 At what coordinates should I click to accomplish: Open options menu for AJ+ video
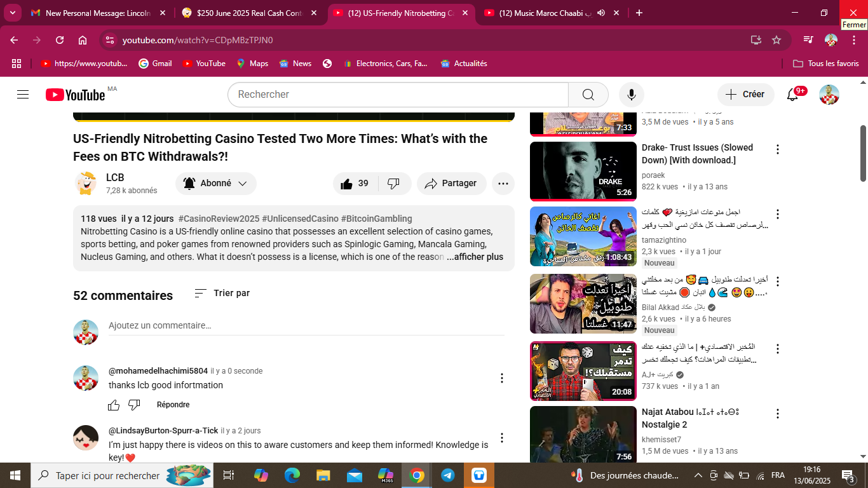(x=777, y=349)
